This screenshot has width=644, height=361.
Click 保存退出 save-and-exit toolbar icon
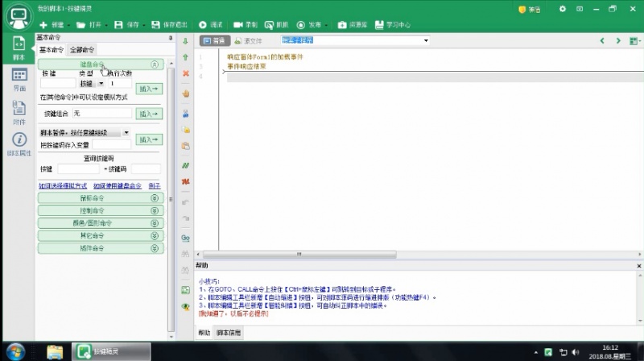tap(155, 25)
